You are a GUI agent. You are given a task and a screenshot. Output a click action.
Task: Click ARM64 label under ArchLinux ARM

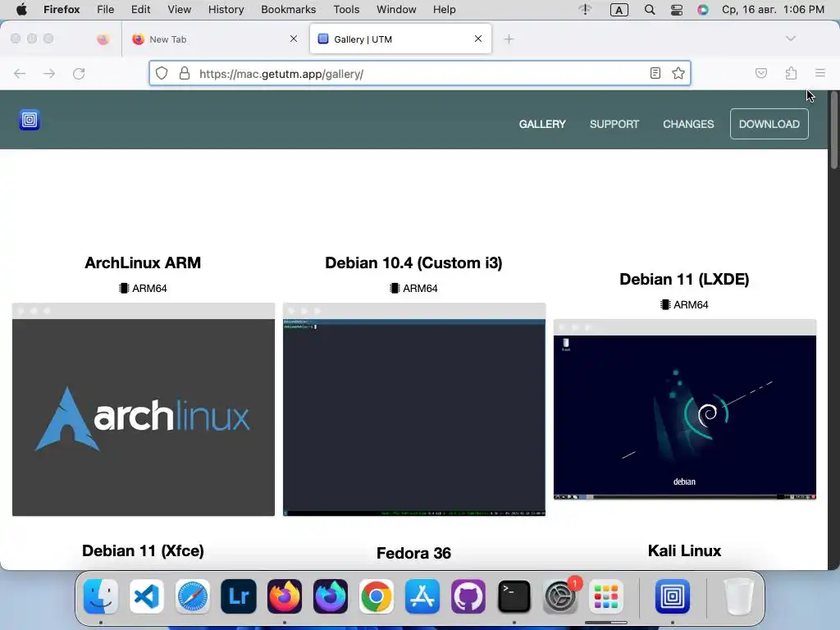tap(143, 288)
